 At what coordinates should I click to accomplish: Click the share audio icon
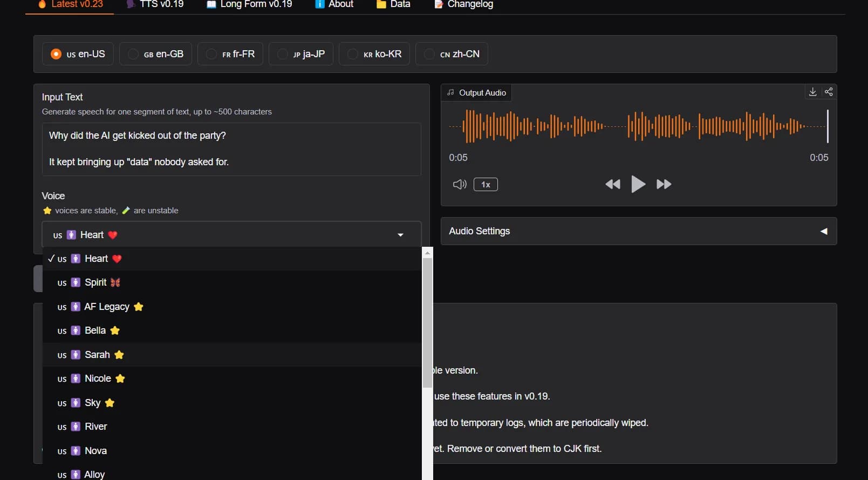click(x=829, y=92)
